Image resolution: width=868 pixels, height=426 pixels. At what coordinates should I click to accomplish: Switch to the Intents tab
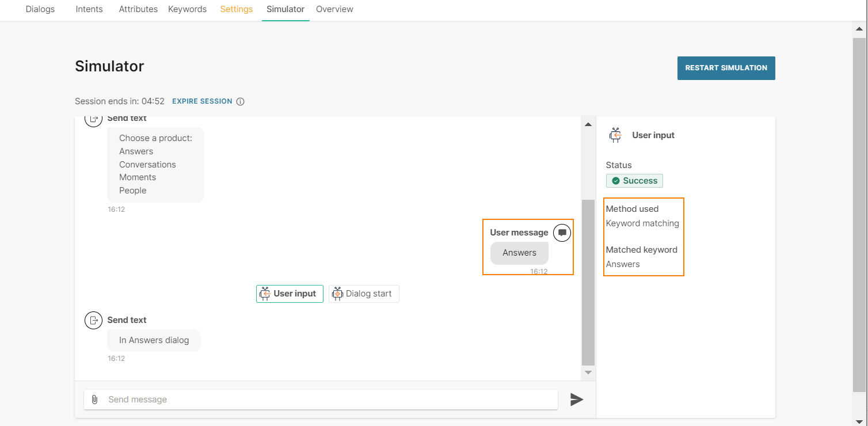click(89, 9)
